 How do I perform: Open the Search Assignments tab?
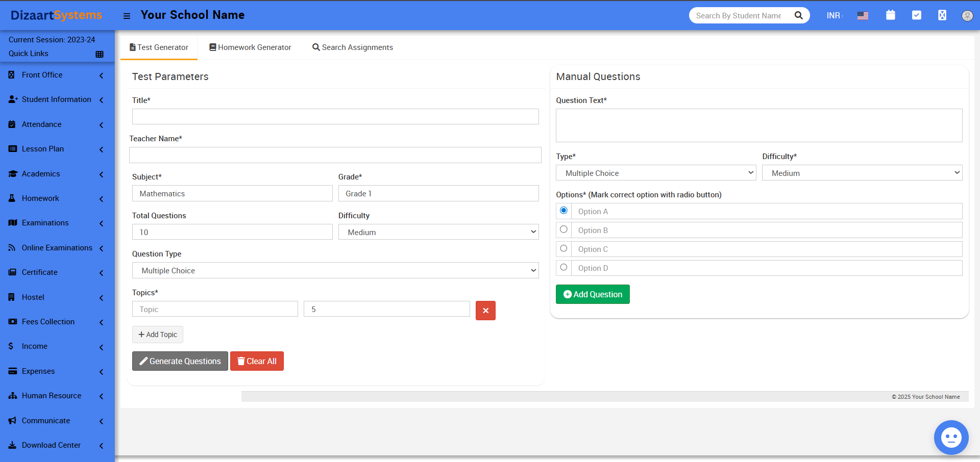click(x=352, y=47)
